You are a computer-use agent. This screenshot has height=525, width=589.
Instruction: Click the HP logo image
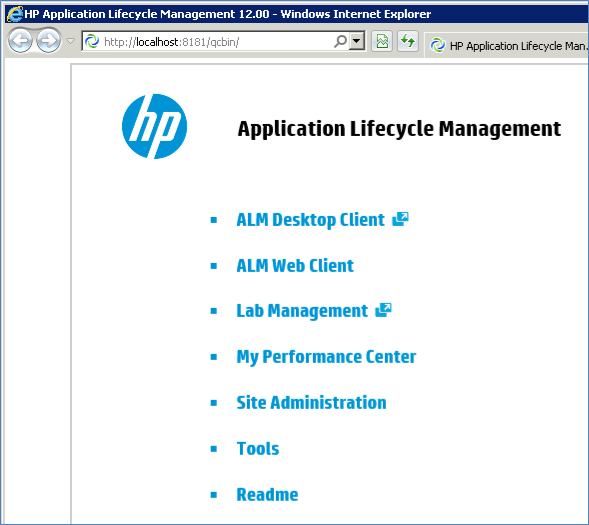point(154,126)
